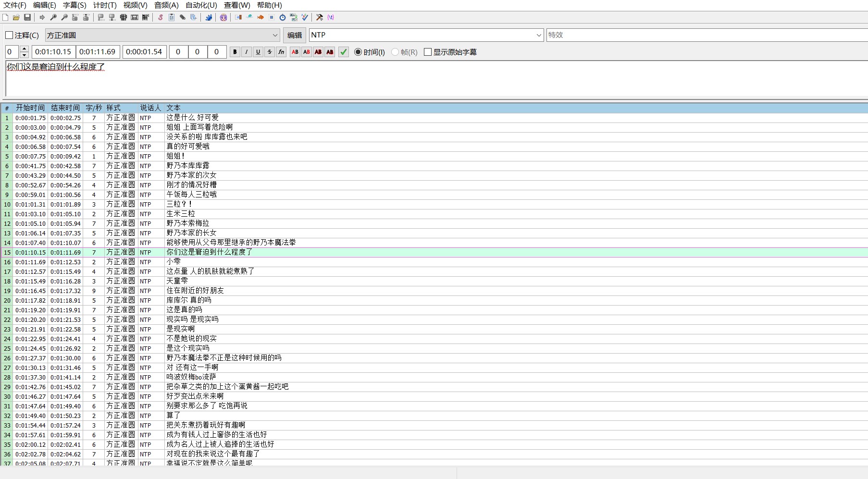The height and width of the screenshot is (479, 868).
Task: Toggle tag hiding mode (\t) icon
Action: 331,17
